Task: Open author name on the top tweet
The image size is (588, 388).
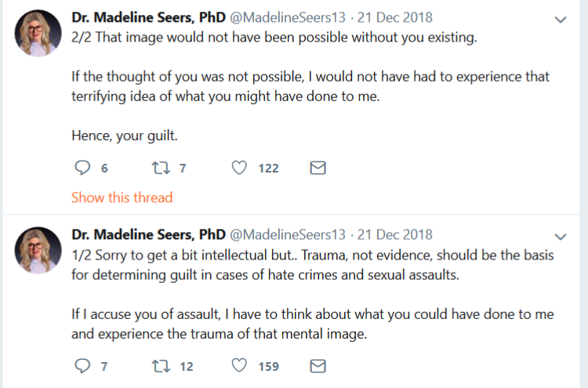Action: coord(148,17)
